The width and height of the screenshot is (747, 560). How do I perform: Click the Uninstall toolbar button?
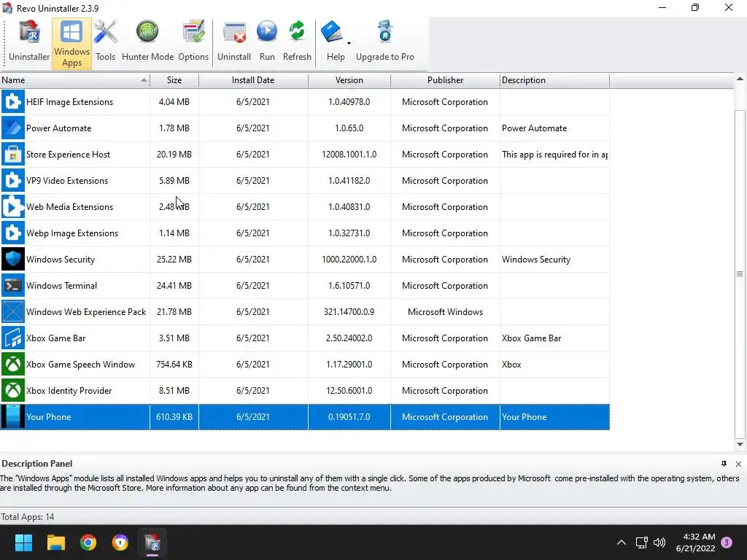pyautogui.click(x=234, y=43)
